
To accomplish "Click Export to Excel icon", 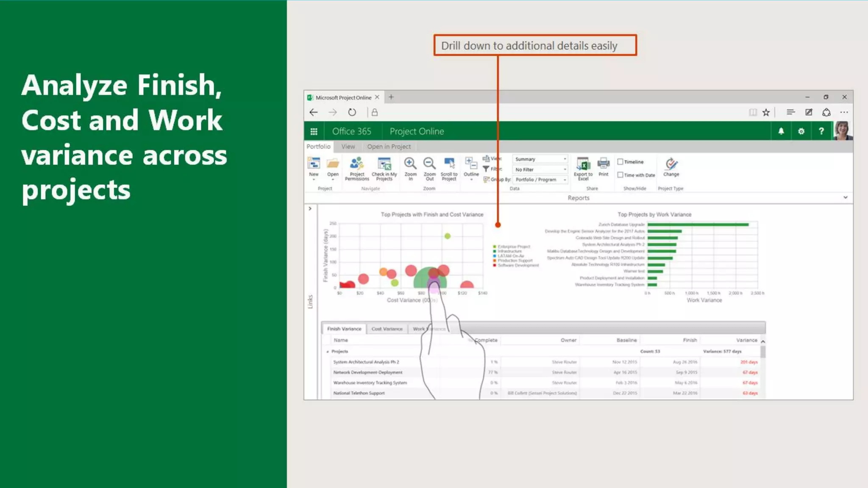I will tap(583, 164).
